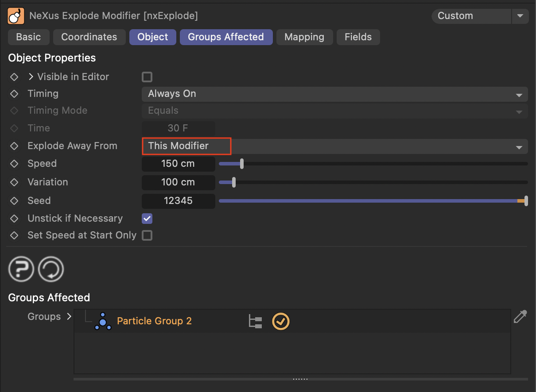Open the help question mark button
The image size is (536, 392).
coord(21,269)
